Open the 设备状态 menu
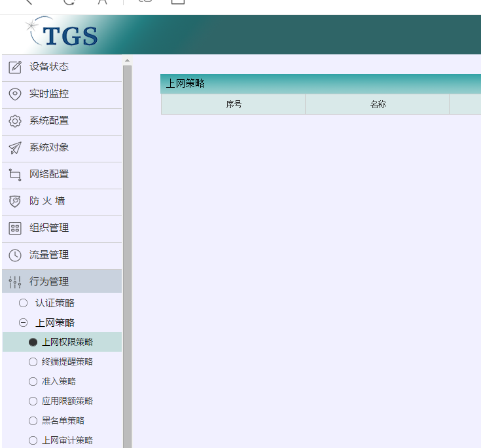 62,68
